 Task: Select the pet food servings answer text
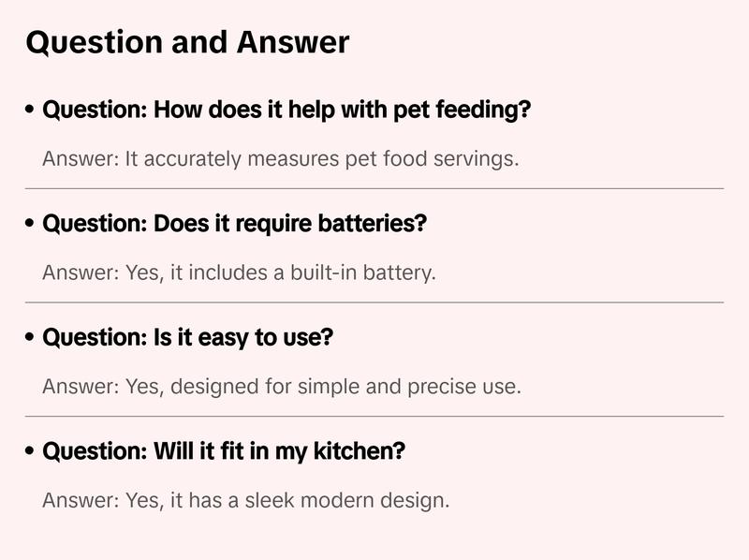[x=280, y=159]
